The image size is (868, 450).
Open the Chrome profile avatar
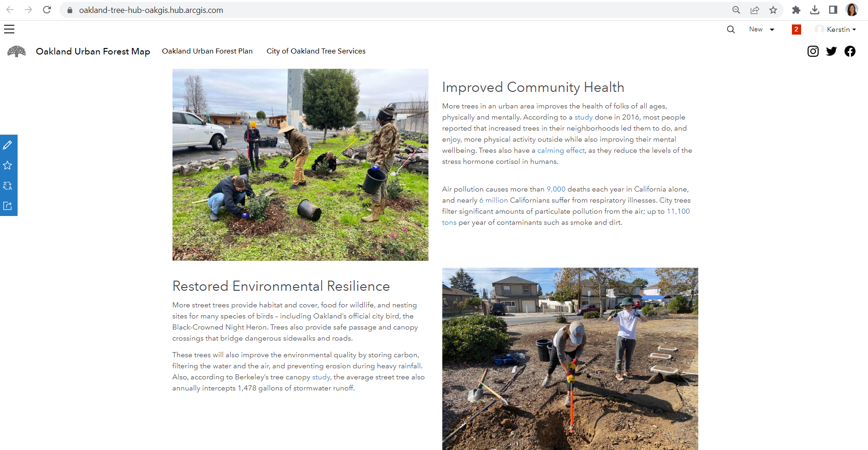pos(852,10)
